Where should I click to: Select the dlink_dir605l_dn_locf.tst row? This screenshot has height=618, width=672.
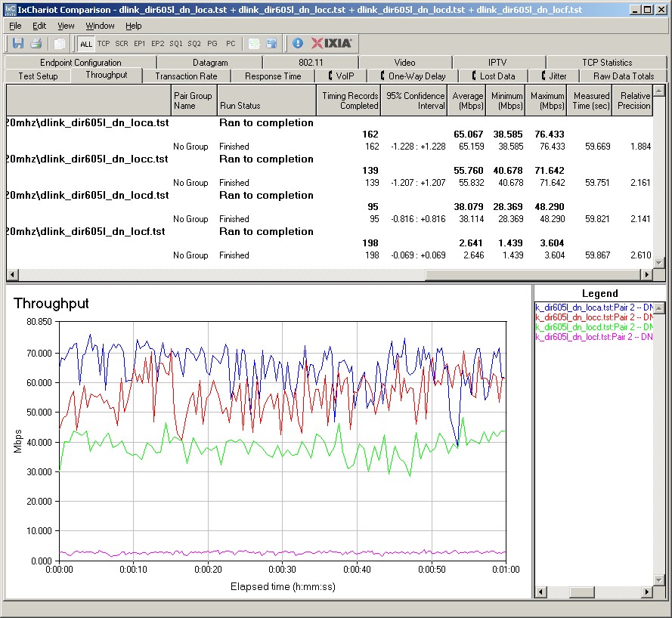[x=329, y=232]
